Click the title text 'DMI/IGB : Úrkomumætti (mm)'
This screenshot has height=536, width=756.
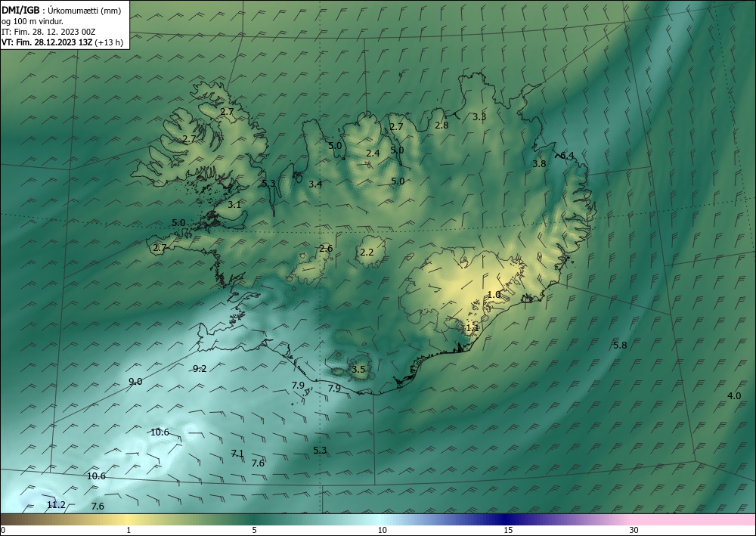pyautogui.click(x=61, y=11)
